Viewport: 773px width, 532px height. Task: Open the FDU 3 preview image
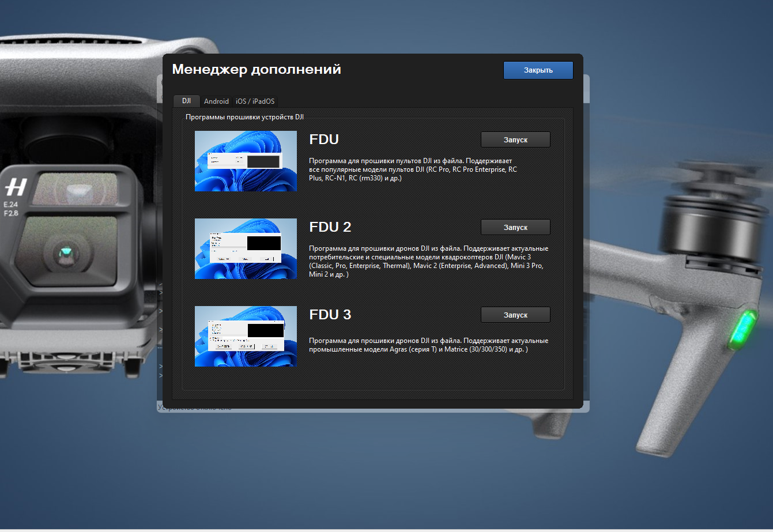tap(246, 336)
